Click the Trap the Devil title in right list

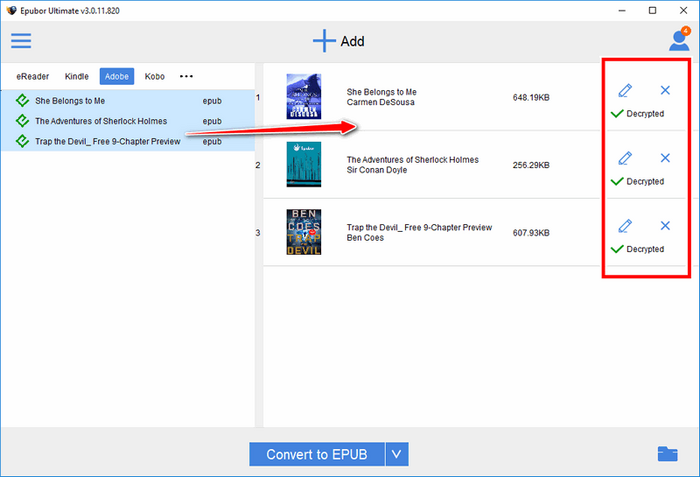click(x=419, y=228)
